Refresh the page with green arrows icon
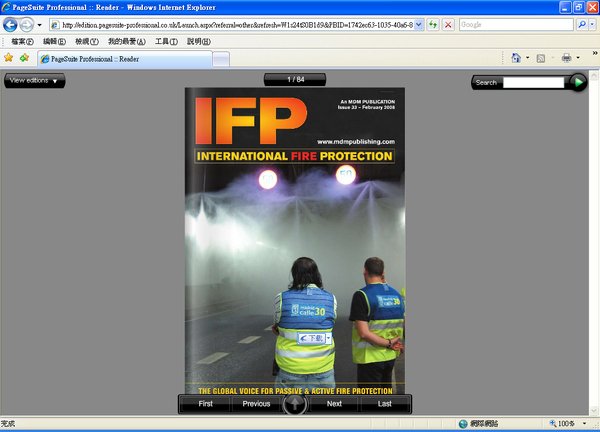The height and width of the screenshot is (432, 600). click(433, 25)
